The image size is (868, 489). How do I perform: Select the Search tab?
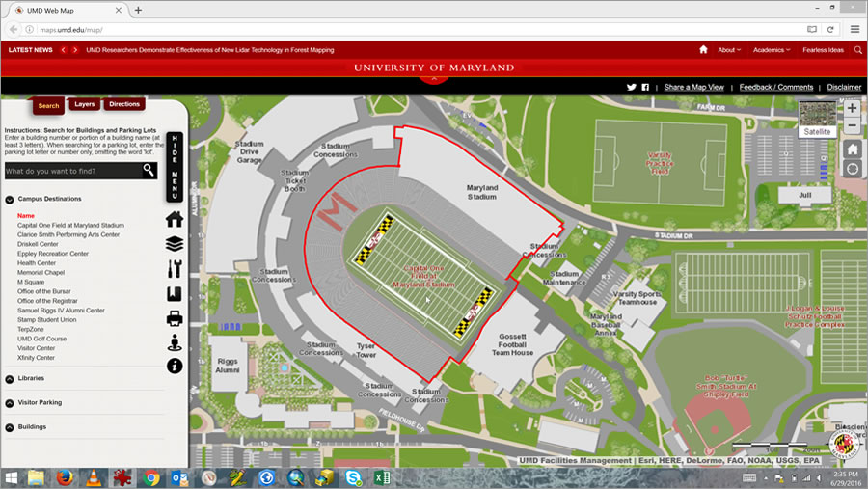49,105
